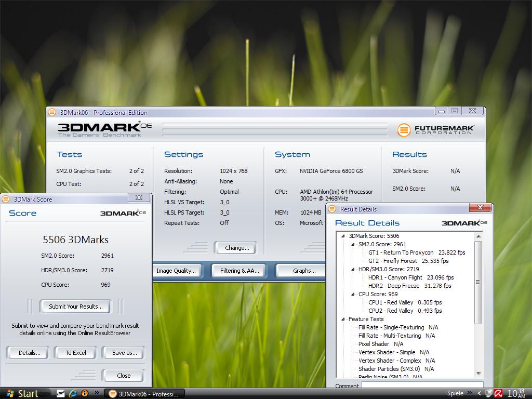Click the red Avira tray icon
Viewport: 532px width, 399px height.
(x=498, y=393)
